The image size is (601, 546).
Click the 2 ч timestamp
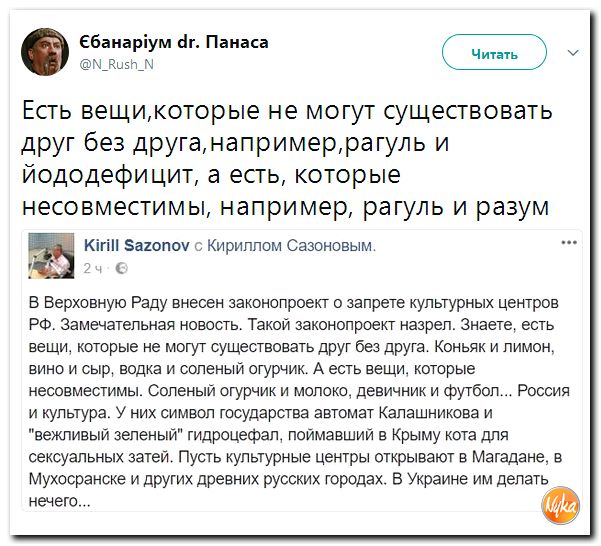tap(93, 269)
